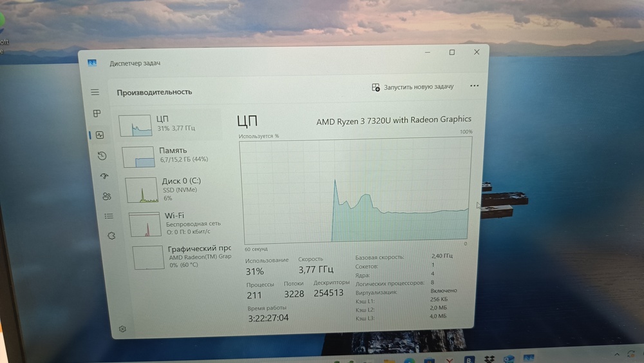Click the 'Базовая скорость:' label

tap(379, 257)
